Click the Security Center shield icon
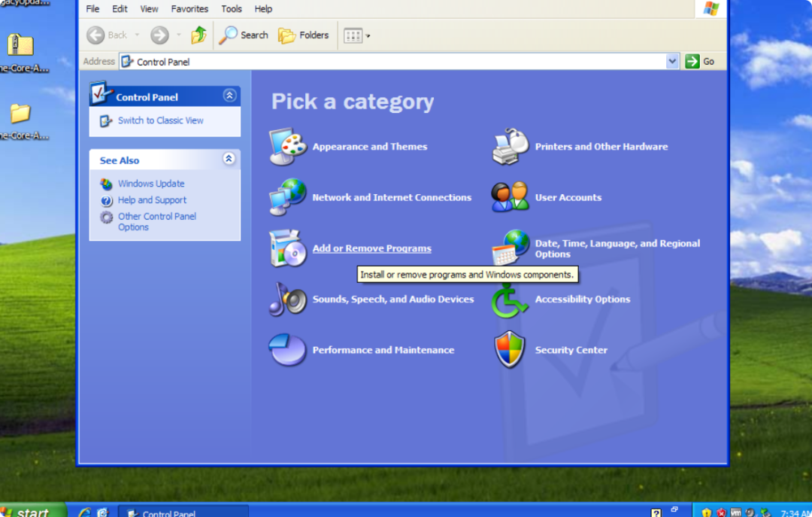Viewport: 812px width, 517px height. click(x=510, y=350)
